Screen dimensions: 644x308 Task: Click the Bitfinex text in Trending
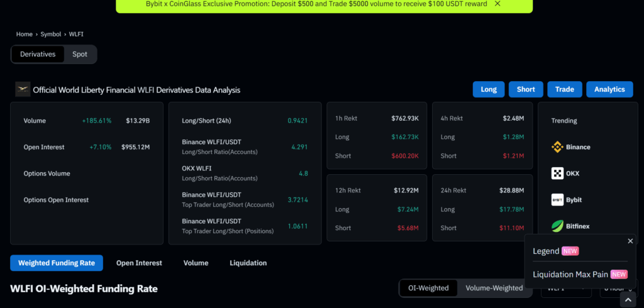[x=578, y=226]
